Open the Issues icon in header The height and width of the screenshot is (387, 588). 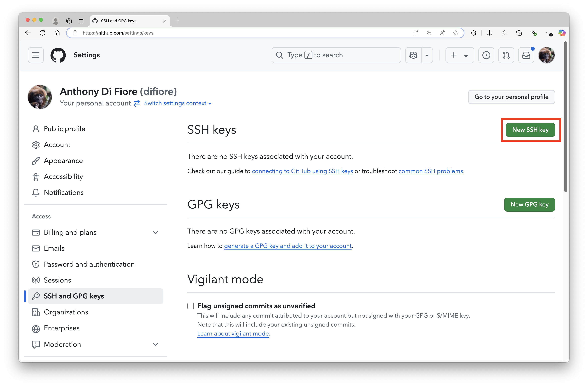486,55
